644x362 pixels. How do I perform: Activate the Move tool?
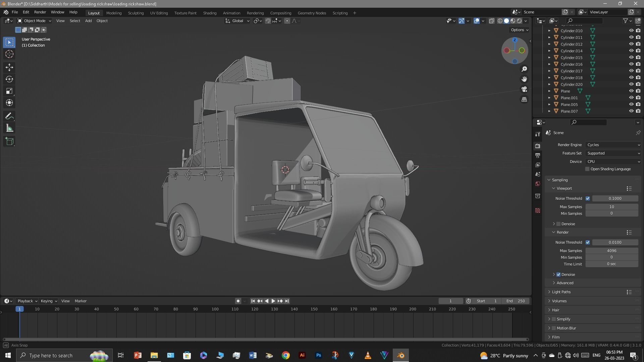9,67
